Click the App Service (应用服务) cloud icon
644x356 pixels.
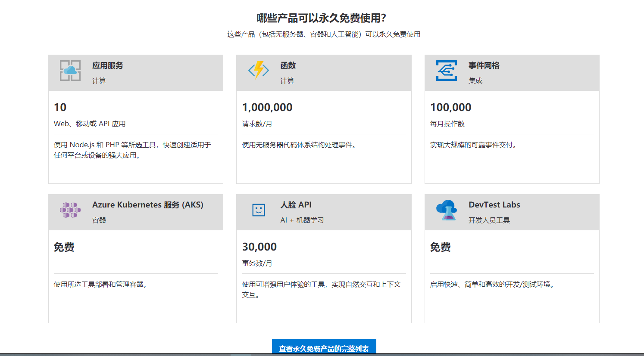coord(70,71)
